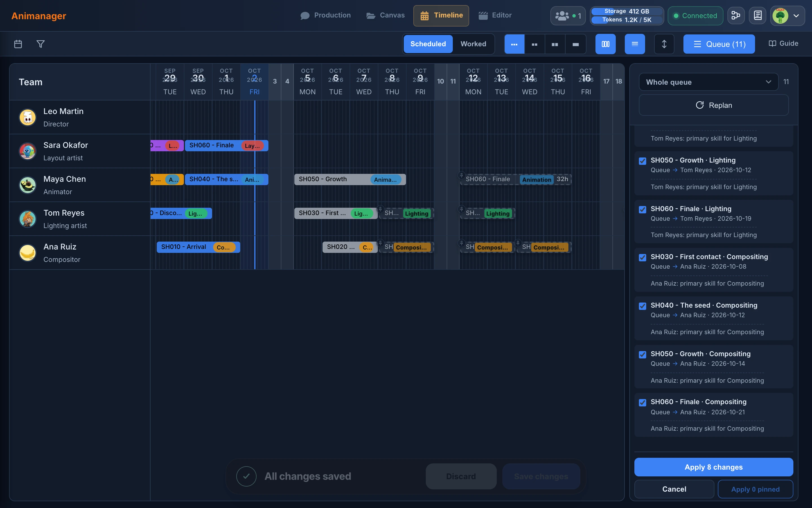Switch to Worked view
The image size is (812, 508).
click(x=473, y=44)
